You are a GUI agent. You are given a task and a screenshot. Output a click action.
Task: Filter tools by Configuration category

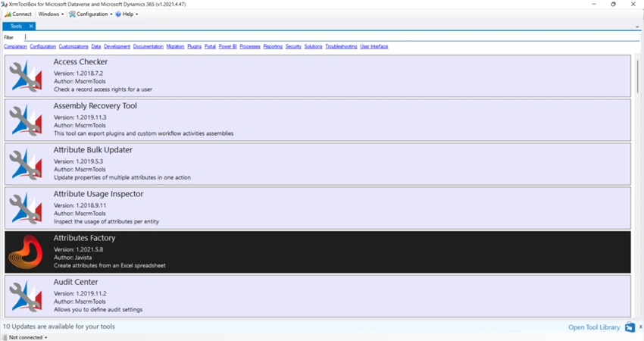coord(42,46)
